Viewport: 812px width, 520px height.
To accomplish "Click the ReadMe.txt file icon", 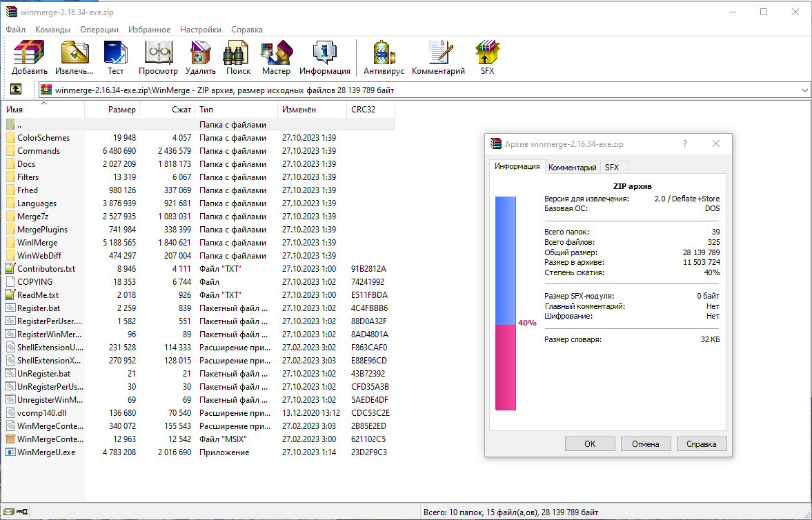I will click(10, 294).
